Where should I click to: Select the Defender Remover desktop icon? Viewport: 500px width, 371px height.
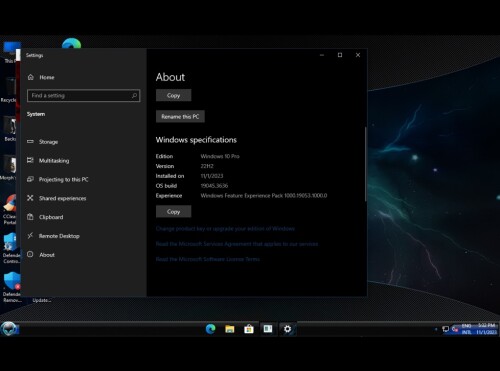coord(11,287)
